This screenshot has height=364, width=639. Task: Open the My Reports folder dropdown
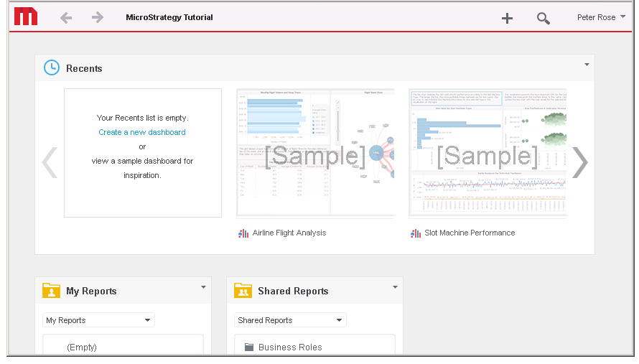(98, 320)
